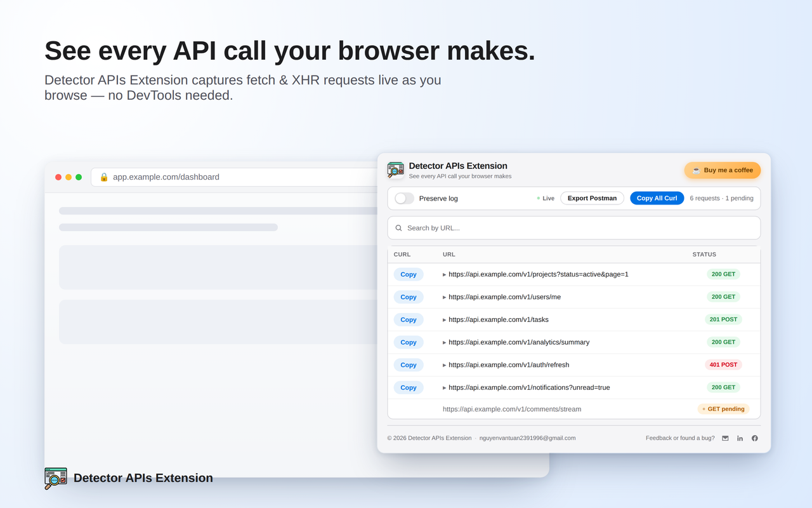Viewport: 812px width, 508px height.
Task: Click the nguyenvantuan2391996@gmail.com email text
Action: click(527, 438)
